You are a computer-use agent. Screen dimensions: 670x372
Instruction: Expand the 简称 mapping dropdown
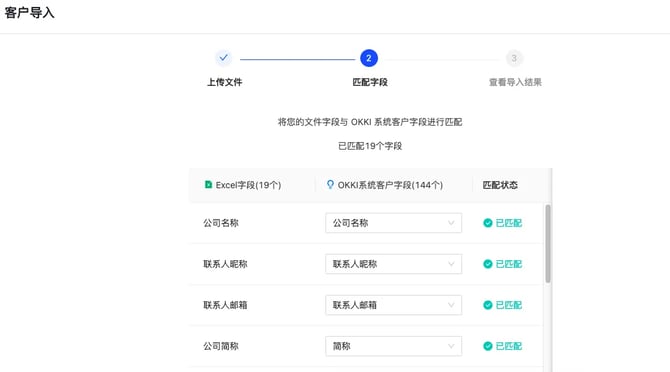pos(394,346)
